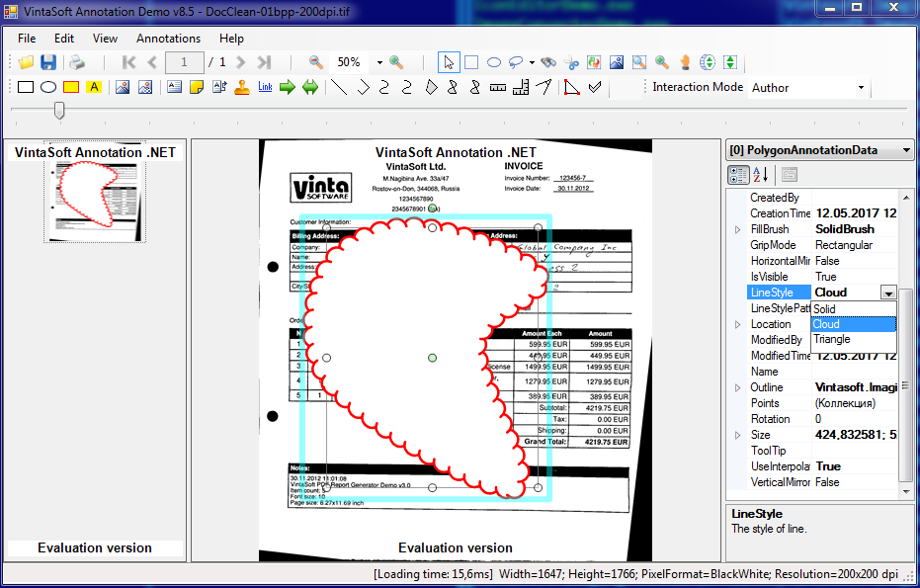Print the document using printer icon
This screenshot has width=920, height=588.
[77, 62]
